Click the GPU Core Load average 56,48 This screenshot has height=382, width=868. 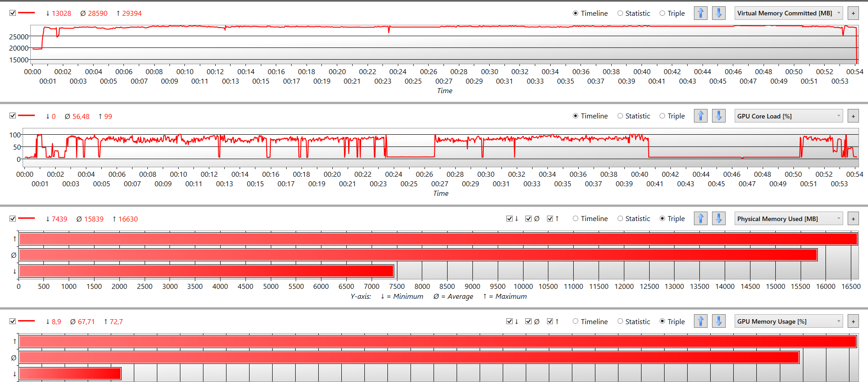coord(81,116)
